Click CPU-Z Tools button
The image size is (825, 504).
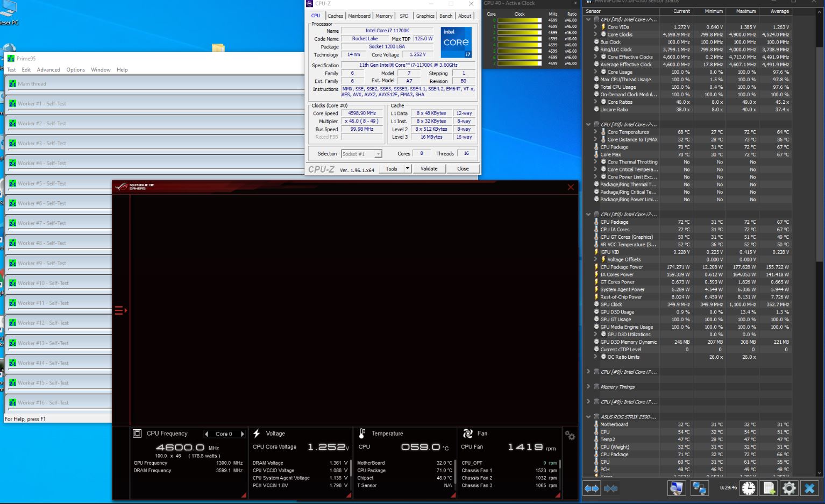click(x=392, y=169)
